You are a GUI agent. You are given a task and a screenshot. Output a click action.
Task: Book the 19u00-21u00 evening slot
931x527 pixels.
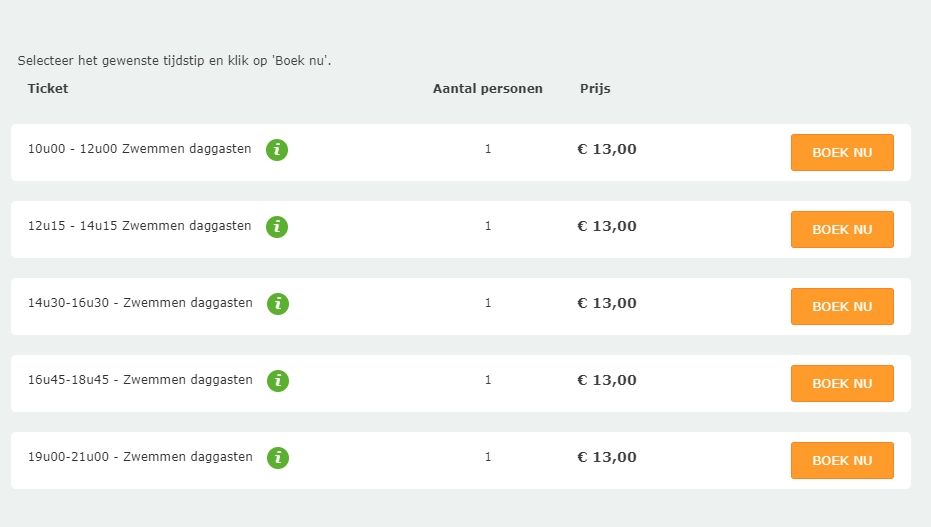[842, 461]
